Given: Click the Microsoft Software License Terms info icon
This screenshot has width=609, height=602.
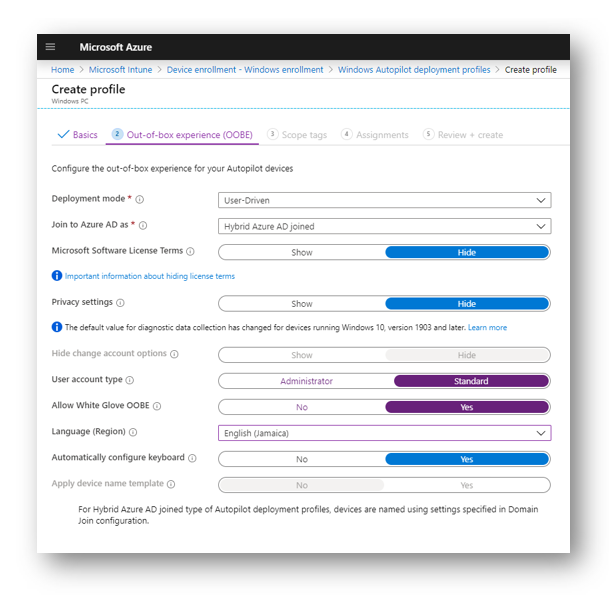Looking at the screenshot, I should tap(190, 251).
